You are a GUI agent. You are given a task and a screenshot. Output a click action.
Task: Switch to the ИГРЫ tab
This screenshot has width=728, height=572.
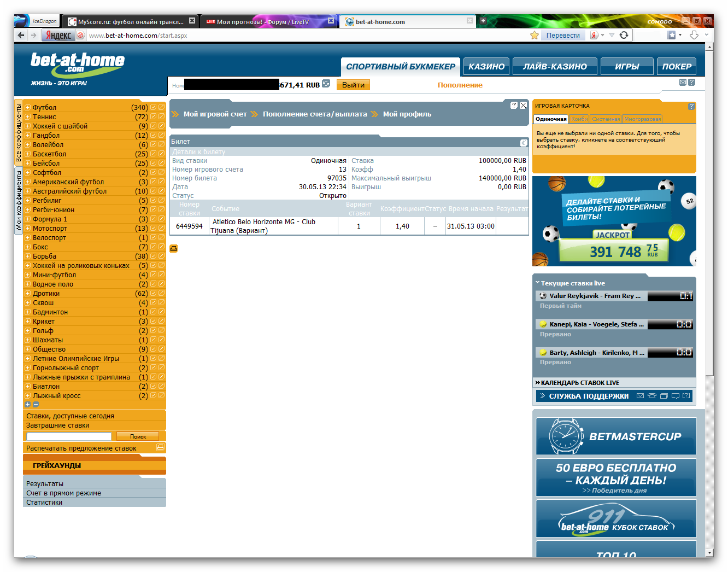click(627, 66)
